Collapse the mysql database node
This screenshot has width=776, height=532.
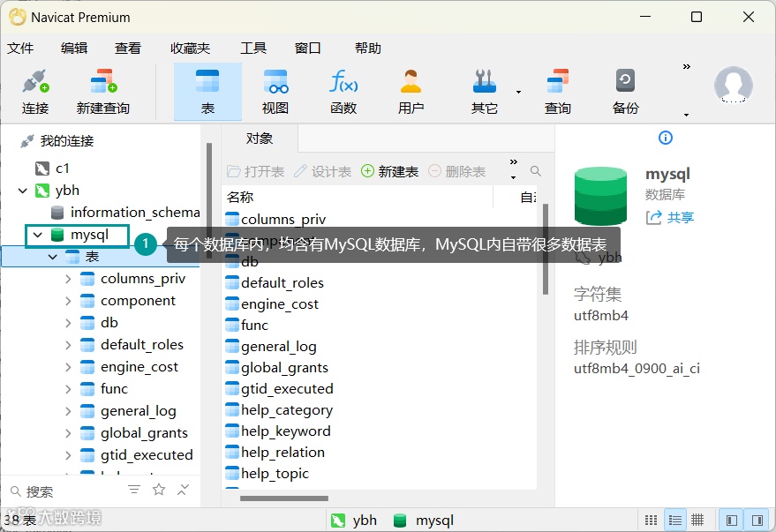click(38, 235)
